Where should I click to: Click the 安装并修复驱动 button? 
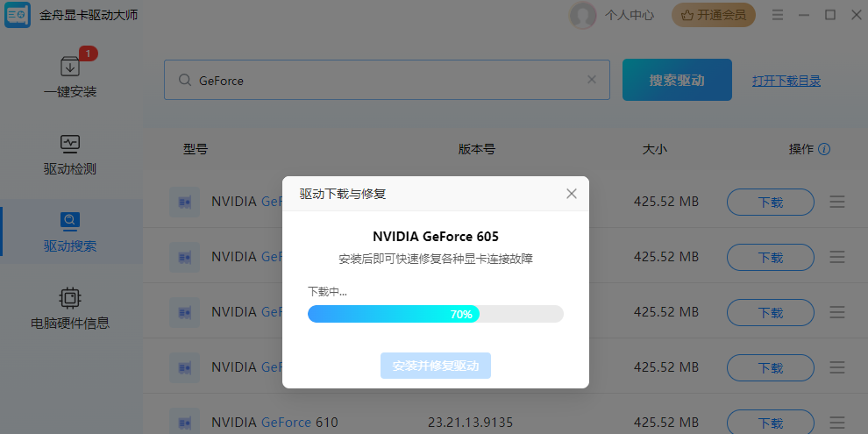coord(436,366)
